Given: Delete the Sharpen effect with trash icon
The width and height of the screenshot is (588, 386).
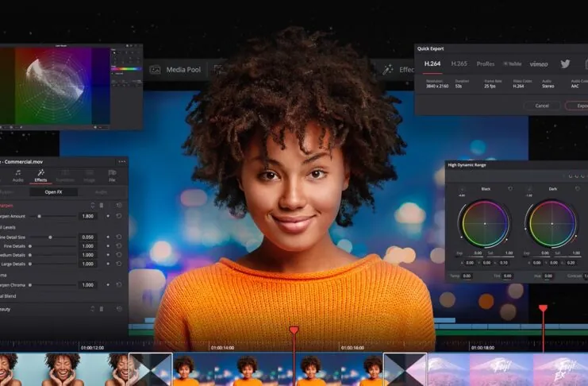Looking at the screenshot, I should coord(102,206).
